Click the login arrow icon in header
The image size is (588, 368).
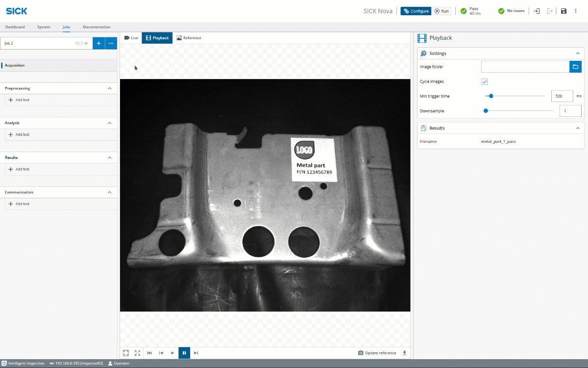click(x=537, y=11)
